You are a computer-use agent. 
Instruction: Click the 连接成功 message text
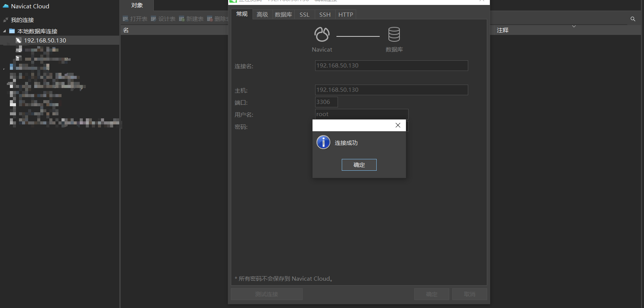coord(346,143)
